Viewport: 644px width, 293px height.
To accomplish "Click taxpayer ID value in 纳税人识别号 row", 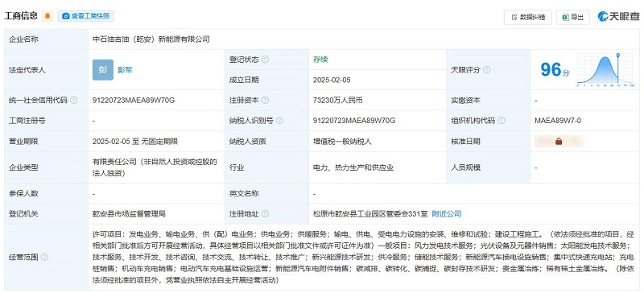I will 354,121.
